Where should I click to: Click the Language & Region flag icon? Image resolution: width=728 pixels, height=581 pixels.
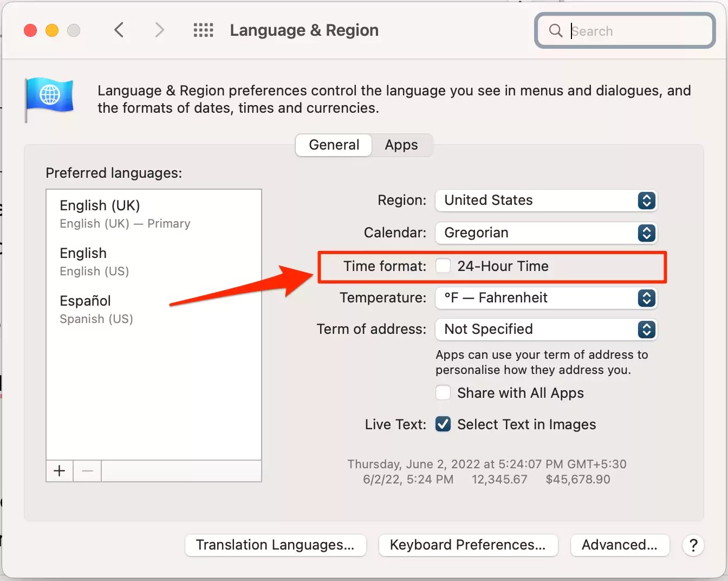pyautogui.click(x=49, y=99)
